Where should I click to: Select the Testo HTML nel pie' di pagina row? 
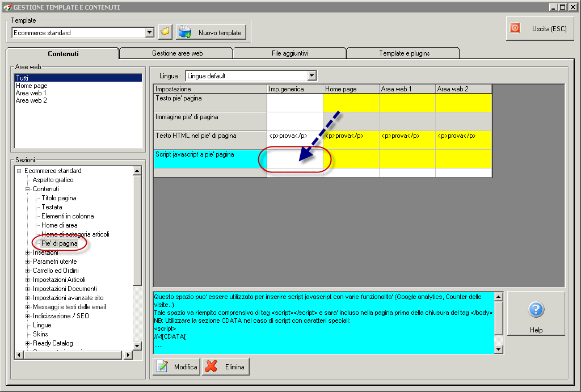210,140
